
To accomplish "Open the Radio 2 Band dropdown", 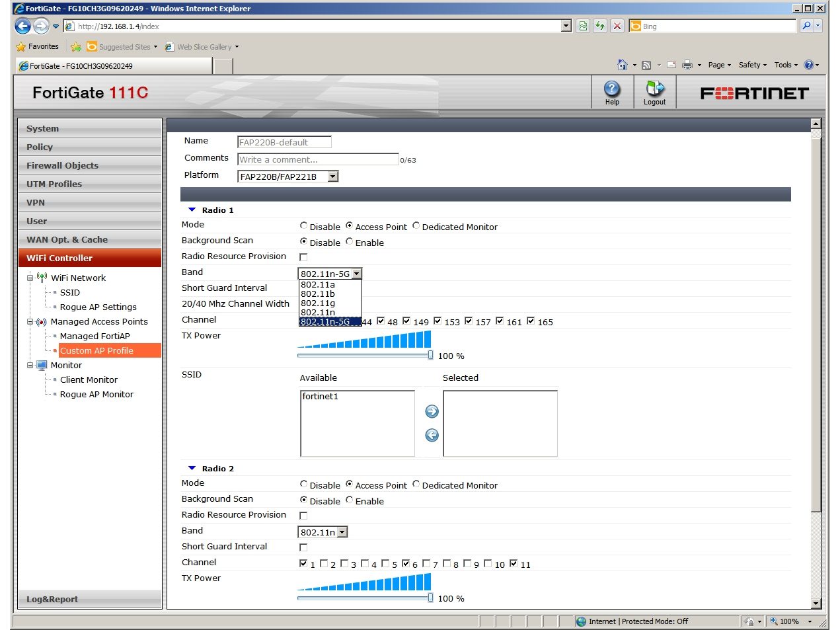I will click(x=323, y=532).
